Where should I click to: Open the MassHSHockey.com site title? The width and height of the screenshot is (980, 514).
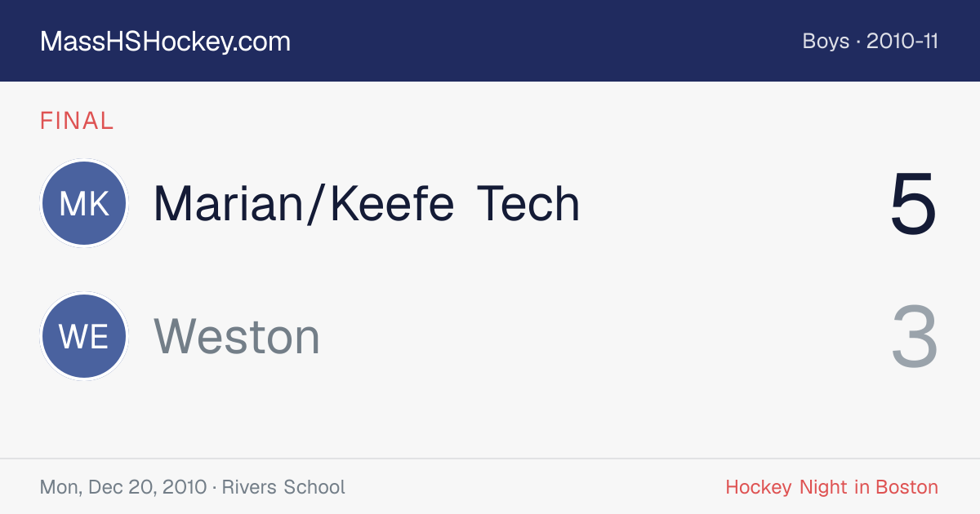(165, 42)
